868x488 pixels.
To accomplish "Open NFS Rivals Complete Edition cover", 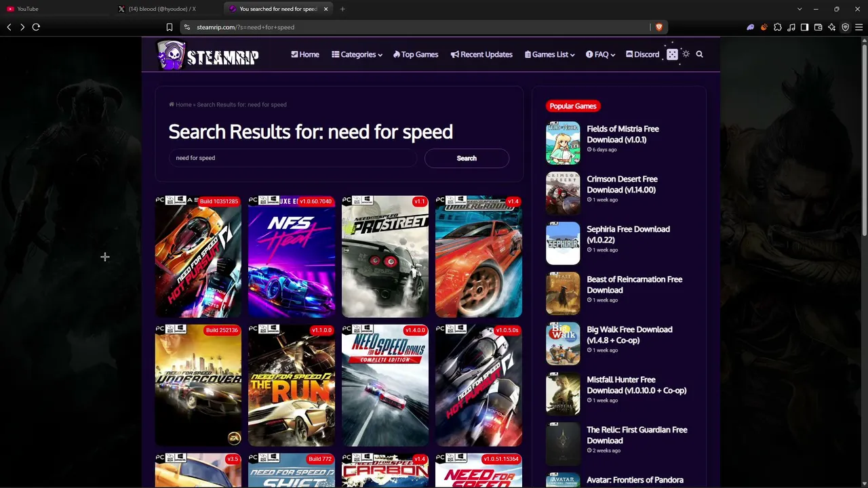I will click(x=385, y=385).
